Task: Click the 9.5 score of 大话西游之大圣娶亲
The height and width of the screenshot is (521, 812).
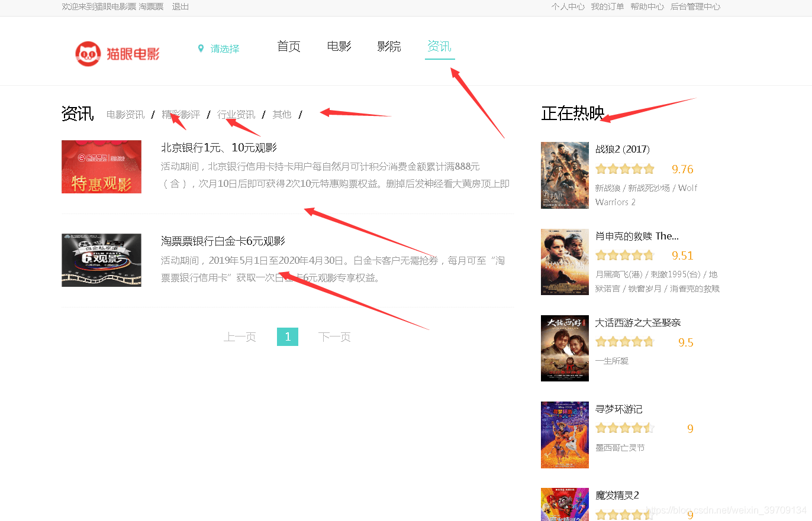Action: [x=685, y=343]
